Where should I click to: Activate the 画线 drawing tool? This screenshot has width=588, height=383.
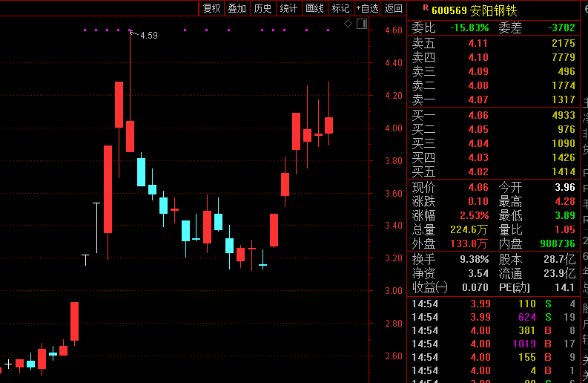(x=314, y=8)
